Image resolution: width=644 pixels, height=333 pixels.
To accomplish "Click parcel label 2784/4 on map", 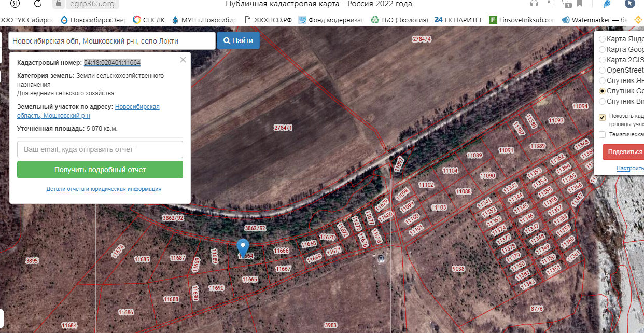I will click(422, 39).
